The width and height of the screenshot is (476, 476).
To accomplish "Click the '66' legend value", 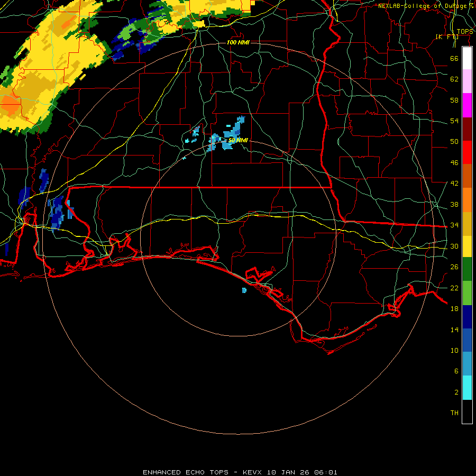I will point(454,59).
